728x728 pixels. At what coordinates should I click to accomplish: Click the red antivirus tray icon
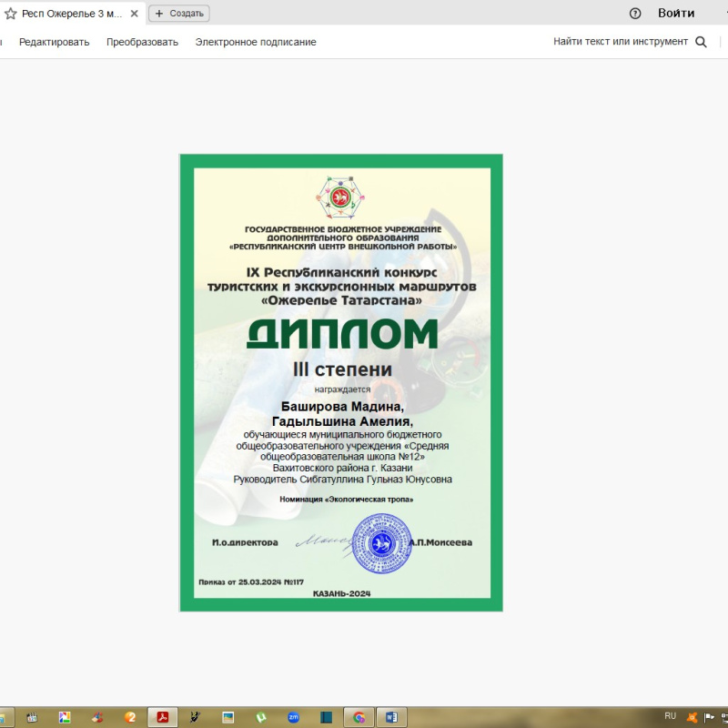click(x=692, y=717)
